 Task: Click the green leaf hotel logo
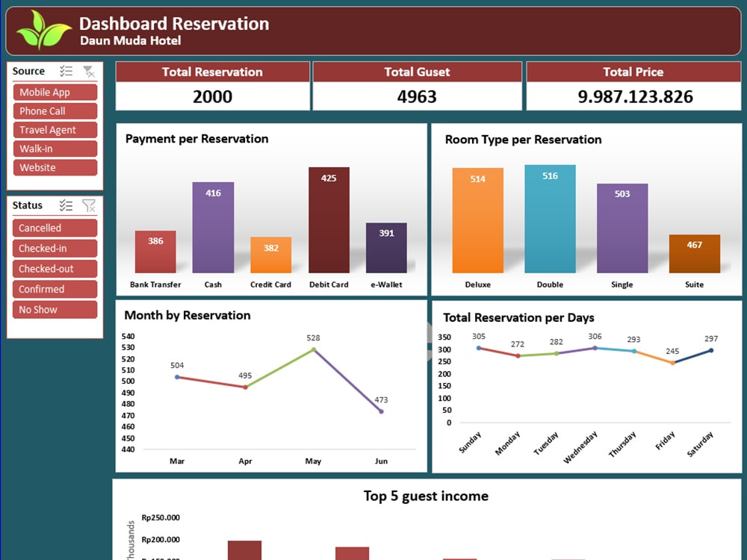point(43,31)
